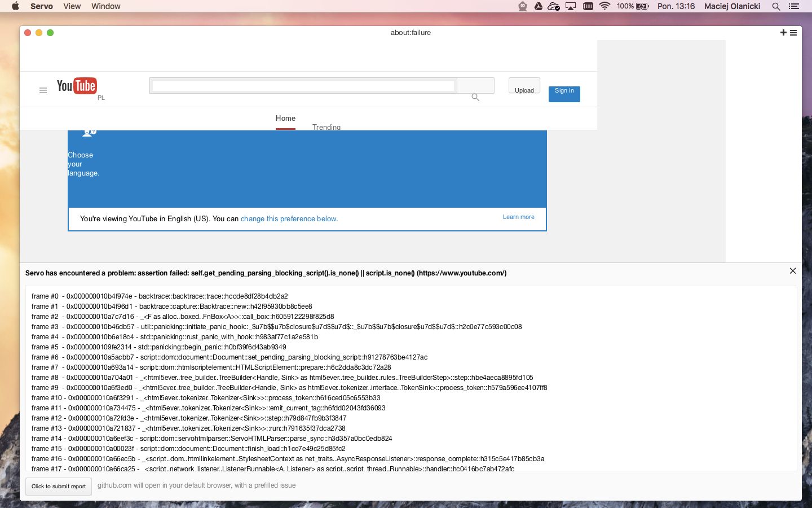Open YouTube guide hamburger menu
The height and width of the screenshot is (508, 812).
pyautogui.click(x=43, y=90)
